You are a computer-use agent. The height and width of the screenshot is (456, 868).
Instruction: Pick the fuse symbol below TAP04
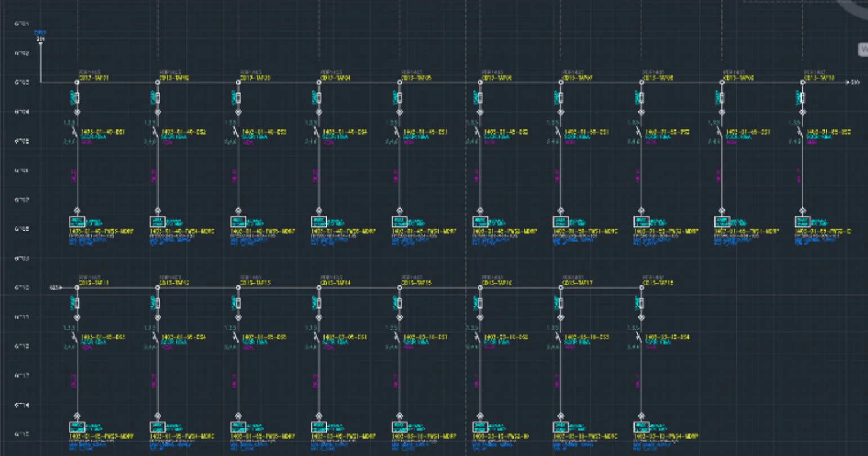319,98
